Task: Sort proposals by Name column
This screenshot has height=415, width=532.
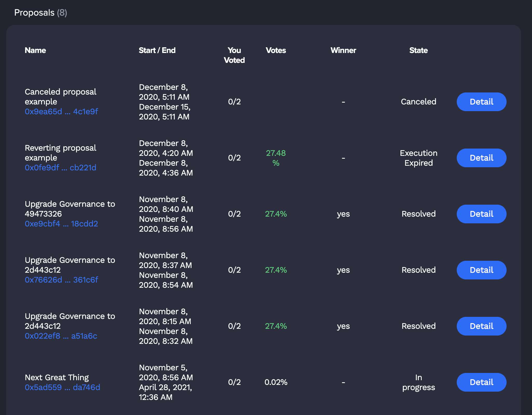Action: 35,50
